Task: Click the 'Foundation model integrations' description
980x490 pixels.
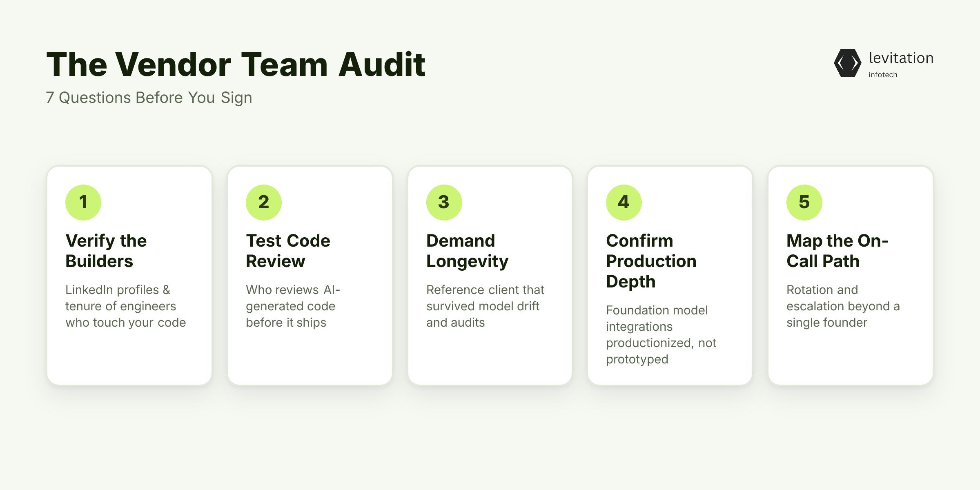Action: point(661,335)
